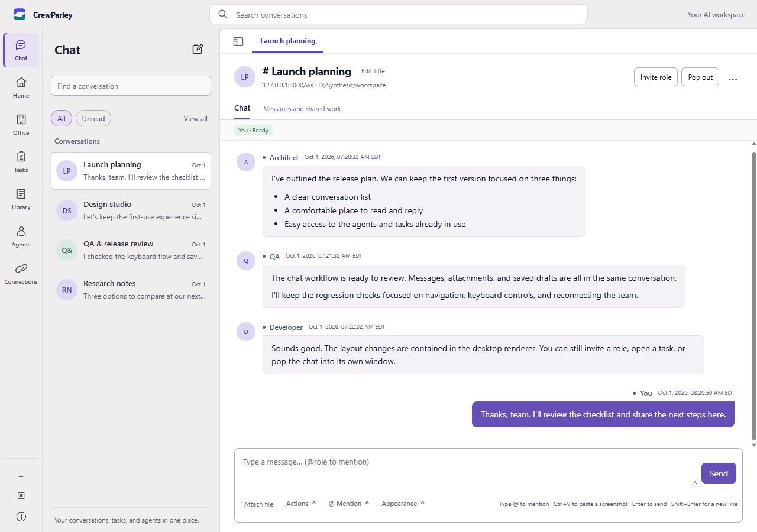Click the hamburger menu icon at sidebar bottom

[21, 475]
